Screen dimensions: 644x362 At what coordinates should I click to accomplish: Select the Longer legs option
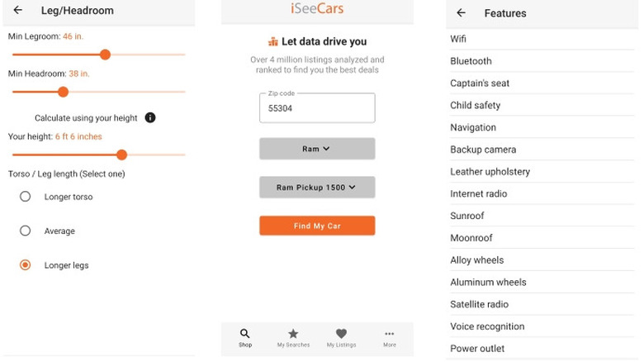(26, 265)
